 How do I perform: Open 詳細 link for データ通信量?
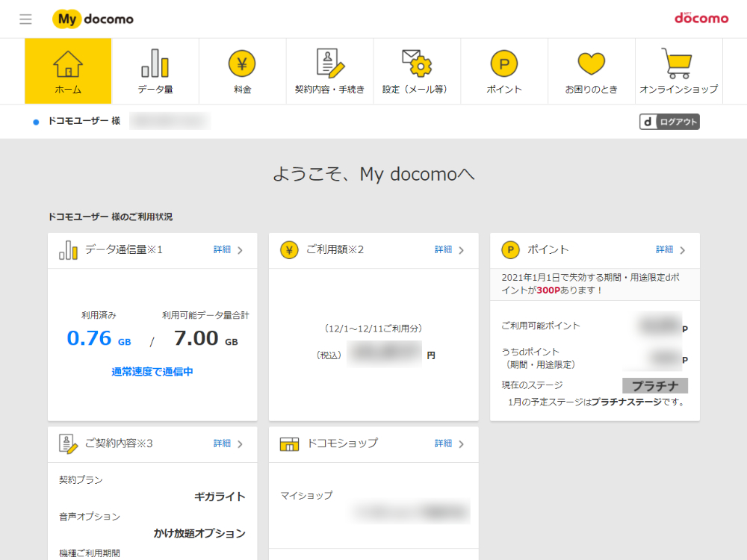[x=222, y=249]
